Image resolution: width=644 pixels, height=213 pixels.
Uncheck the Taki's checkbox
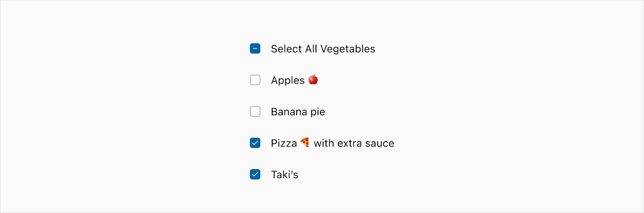255,174
